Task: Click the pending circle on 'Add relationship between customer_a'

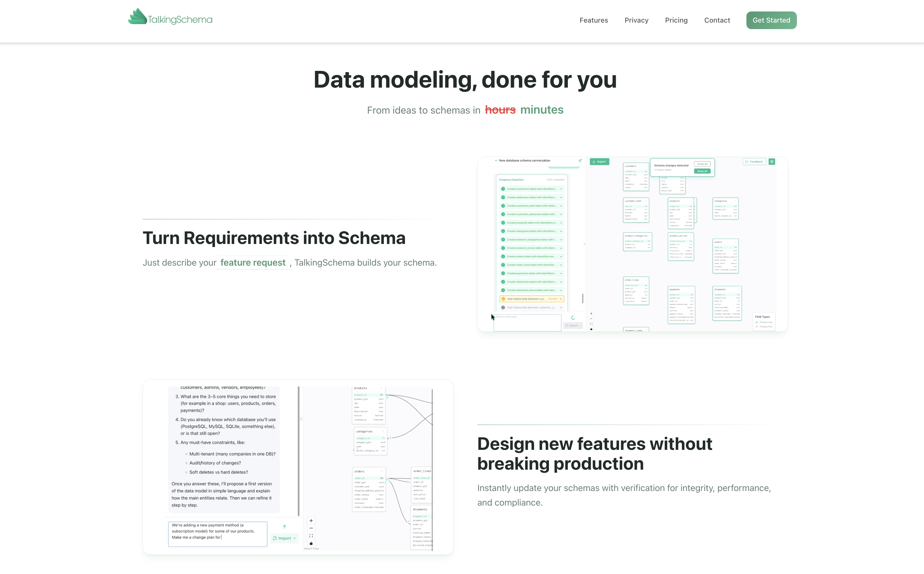Action: click(x=503, y=307)
